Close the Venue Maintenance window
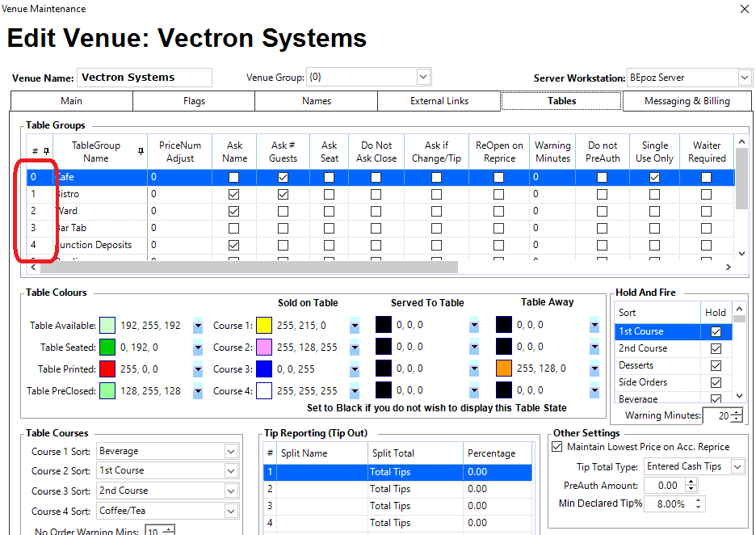 745,9
